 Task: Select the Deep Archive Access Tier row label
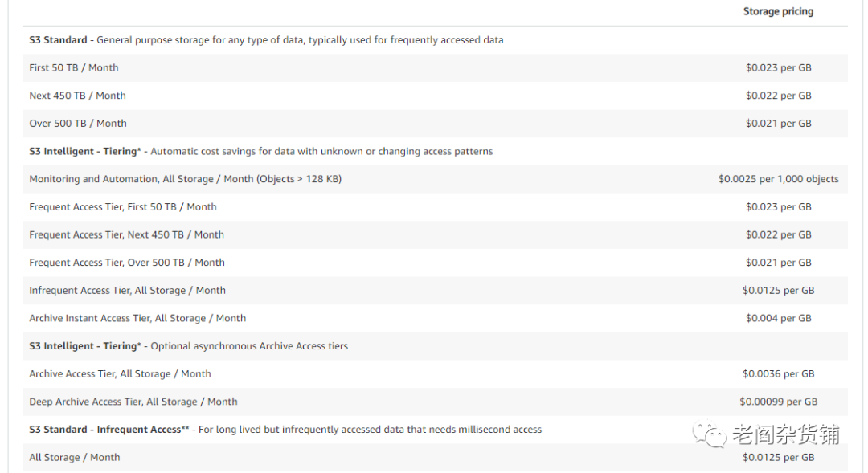[x=133, y=402]
